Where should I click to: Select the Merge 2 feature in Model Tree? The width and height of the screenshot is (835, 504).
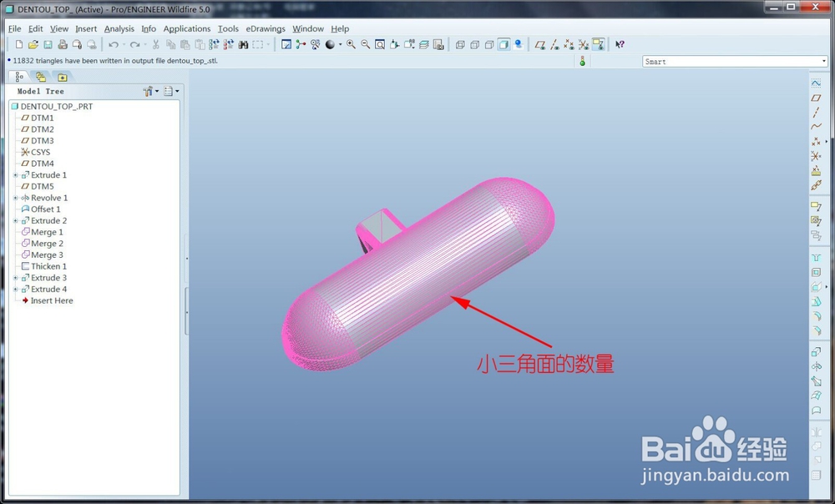click(46, 243)
